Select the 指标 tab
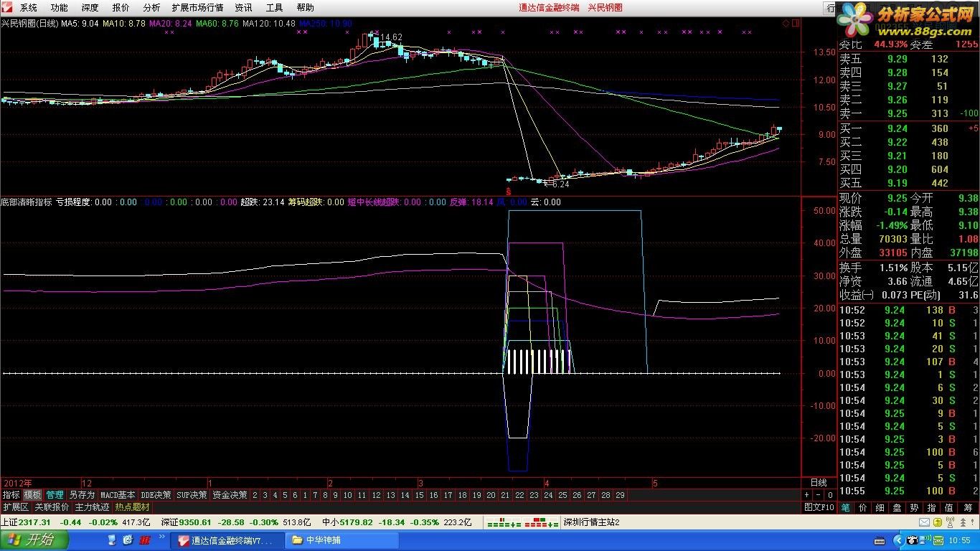Viewport: 980px width, 551px height. (x=11, y=495)
